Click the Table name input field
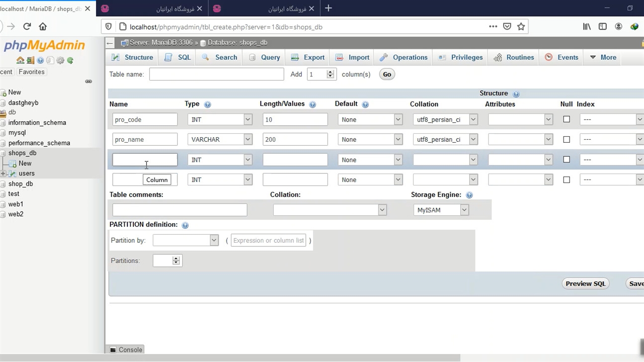 click(x=216, y=74)
